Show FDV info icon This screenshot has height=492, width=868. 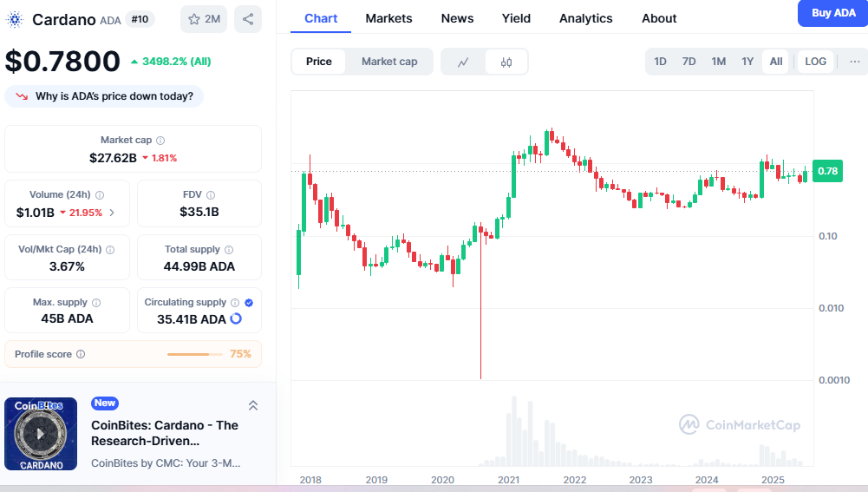point(211,195)
